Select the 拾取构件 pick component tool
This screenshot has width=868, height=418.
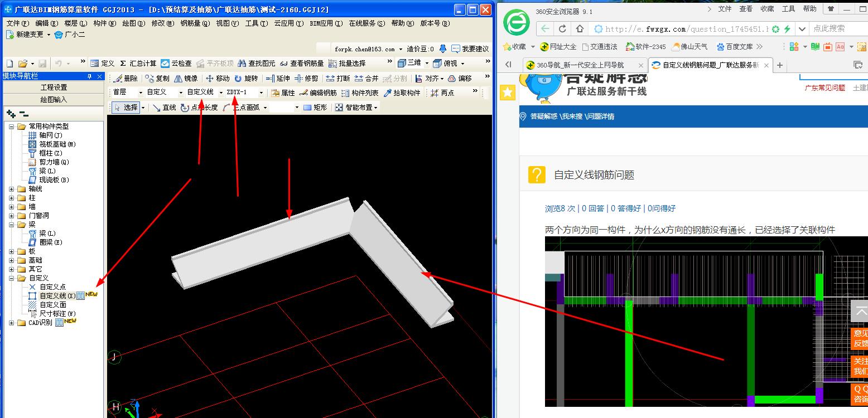(402, 93)
